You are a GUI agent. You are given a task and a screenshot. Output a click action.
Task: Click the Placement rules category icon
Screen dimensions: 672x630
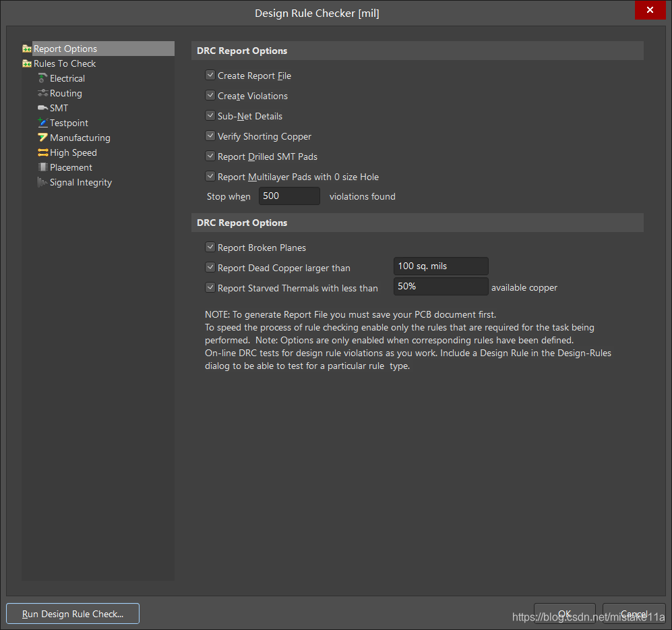tap(43, 167)
